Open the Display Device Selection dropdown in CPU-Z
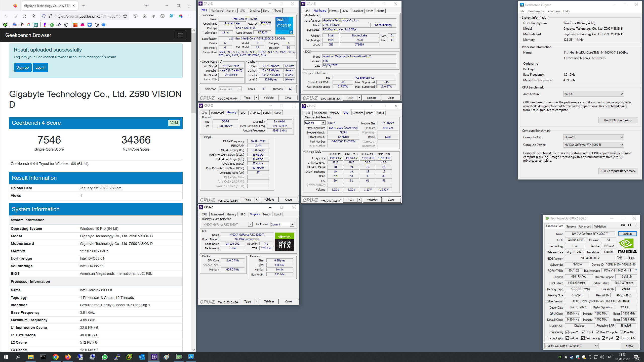The image size is (644, 362). pos(228,224)
